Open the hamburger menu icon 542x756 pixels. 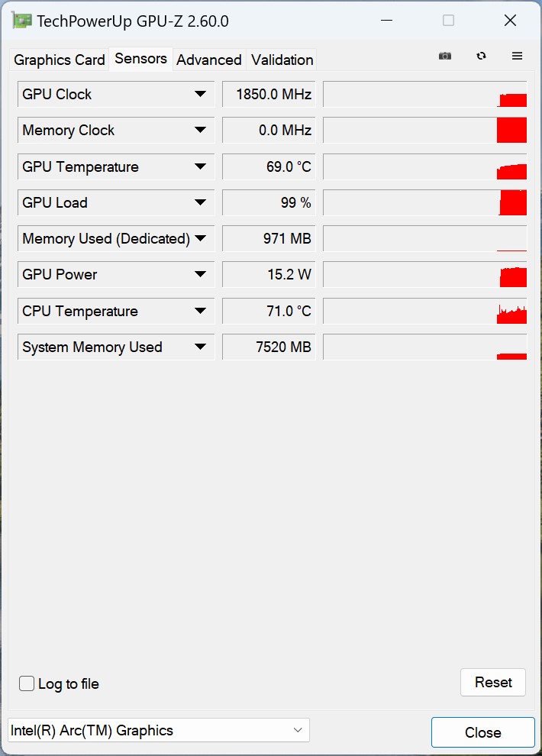pyautogui.click(x=517, y=56)
